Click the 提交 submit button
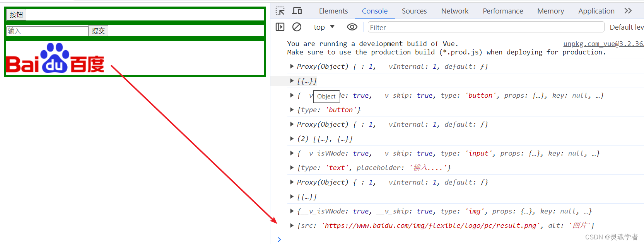The width and height of the screenshot is (644, 244). (98, 30)
